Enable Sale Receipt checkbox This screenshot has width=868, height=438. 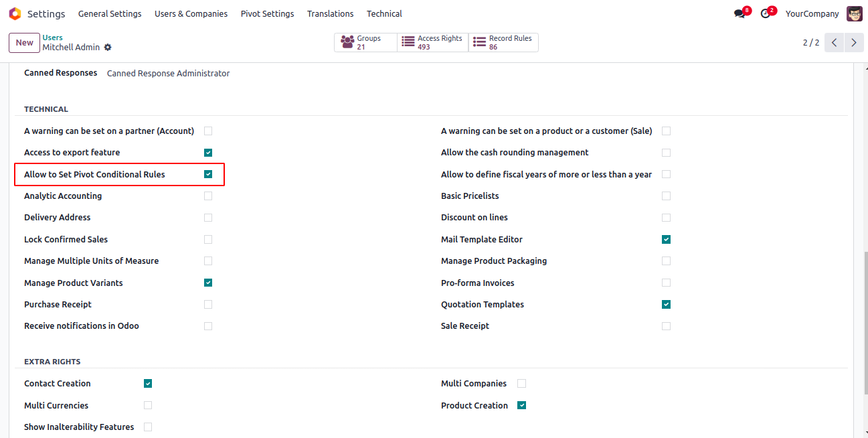666,326
